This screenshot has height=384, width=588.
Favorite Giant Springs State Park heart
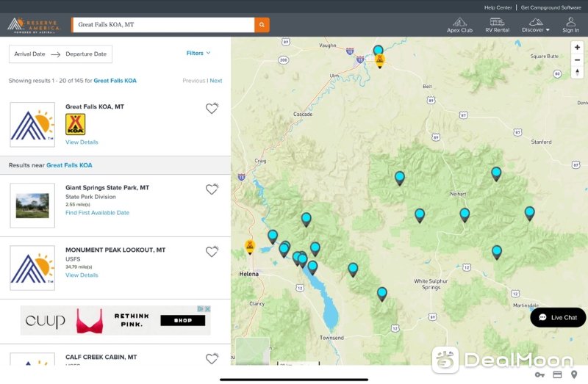click(x=212, y=189)
